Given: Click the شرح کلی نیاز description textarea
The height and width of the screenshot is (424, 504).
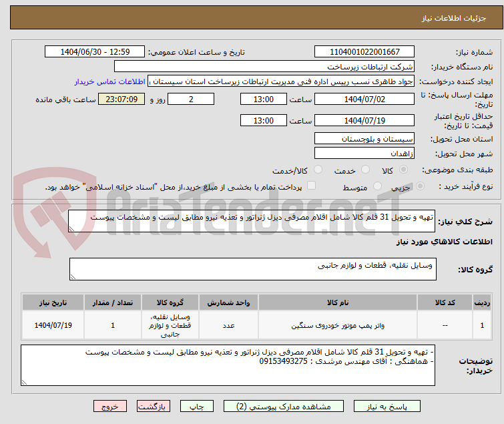Looking at the screenshot, I should click(252, 221).
